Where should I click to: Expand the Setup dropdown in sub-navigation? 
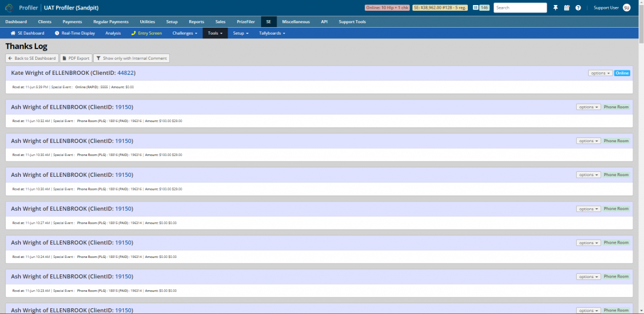point(241,33)
